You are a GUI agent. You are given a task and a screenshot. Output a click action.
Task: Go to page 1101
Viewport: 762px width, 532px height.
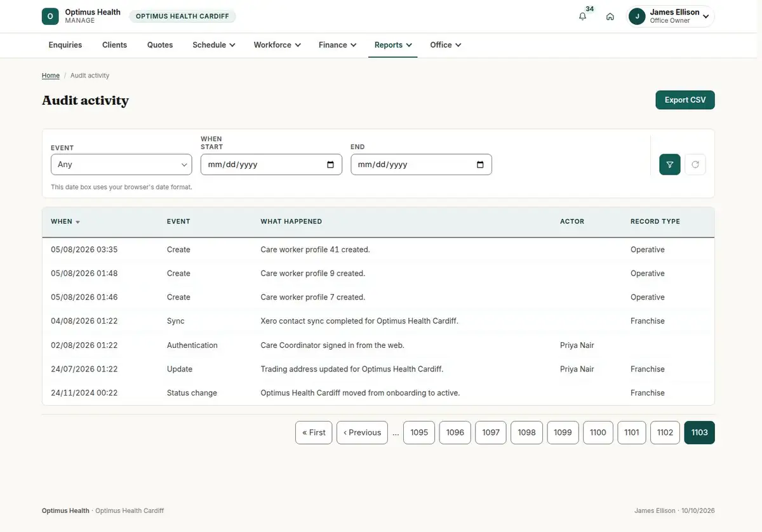(632, 432)
